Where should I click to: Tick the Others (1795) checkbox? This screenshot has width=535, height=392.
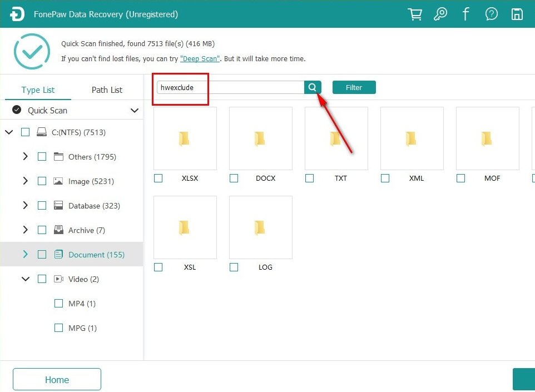pyautogui.click(x=42, y=157)
